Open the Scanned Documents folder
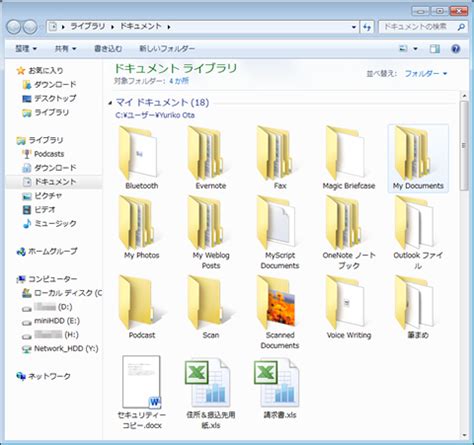 pyautogui.click(x=279, y=312)
